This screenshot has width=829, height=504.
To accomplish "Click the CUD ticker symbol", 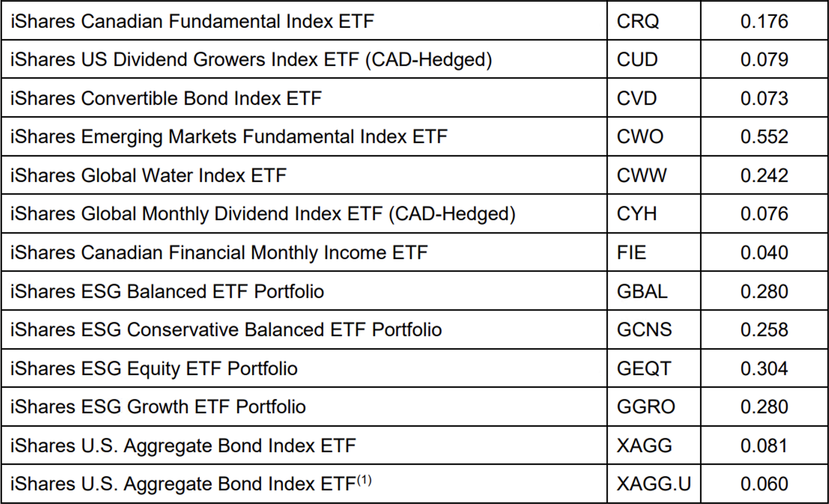I will coord(637,60).
